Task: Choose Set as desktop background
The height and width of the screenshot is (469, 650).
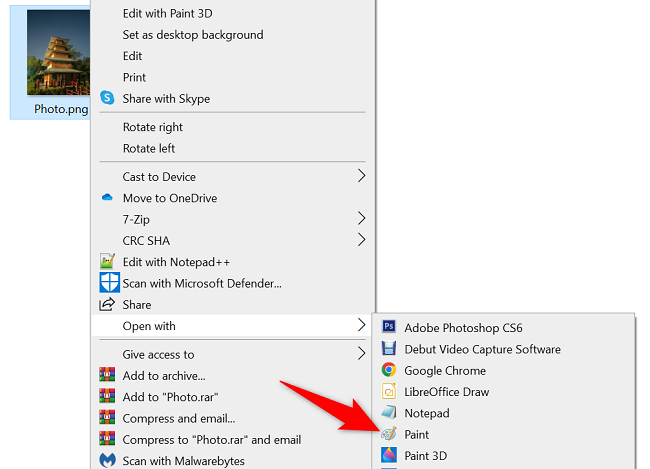Action: click(x=193, y=35)
